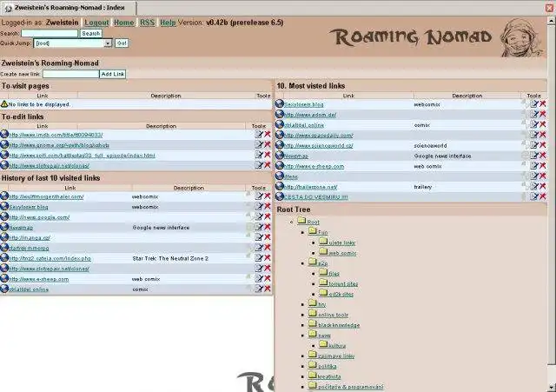Edit the manga.cz history entry
This screenshot has width=556, height=392.
click(259, 237)
